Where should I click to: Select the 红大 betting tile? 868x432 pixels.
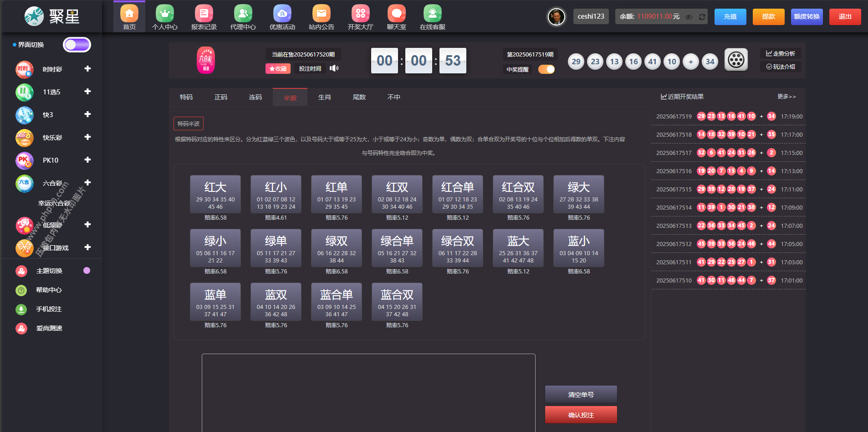pyautogui.click(x=215, y=194)
